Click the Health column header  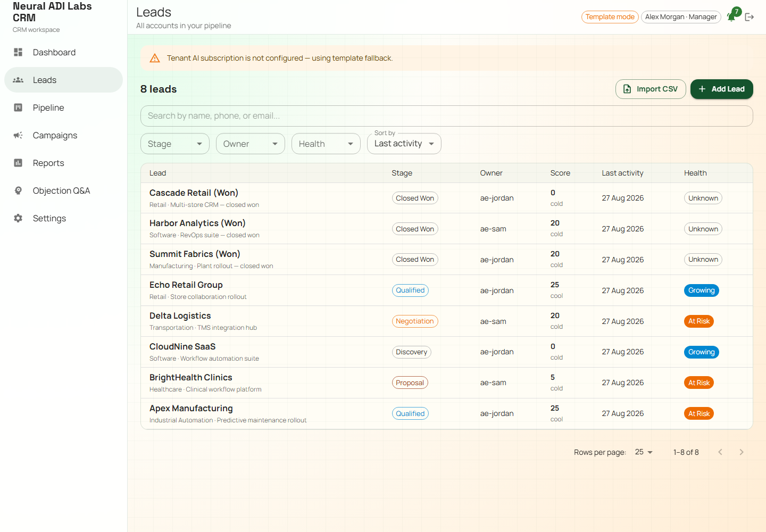695,173
